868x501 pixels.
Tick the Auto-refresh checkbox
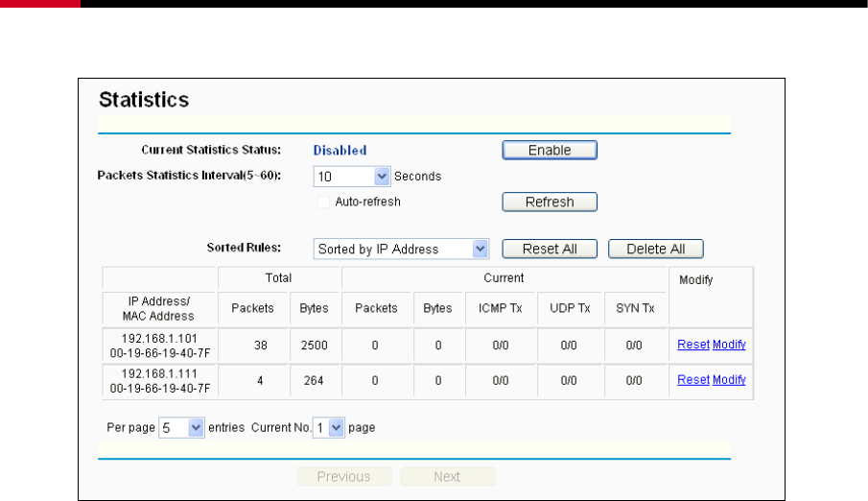click(323, 202)
